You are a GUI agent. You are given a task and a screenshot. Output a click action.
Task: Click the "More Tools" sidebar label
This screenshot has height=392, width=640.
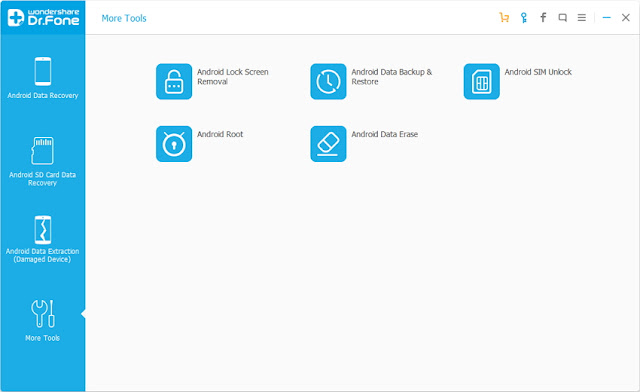pyautogui.click(x=42, y=338)
